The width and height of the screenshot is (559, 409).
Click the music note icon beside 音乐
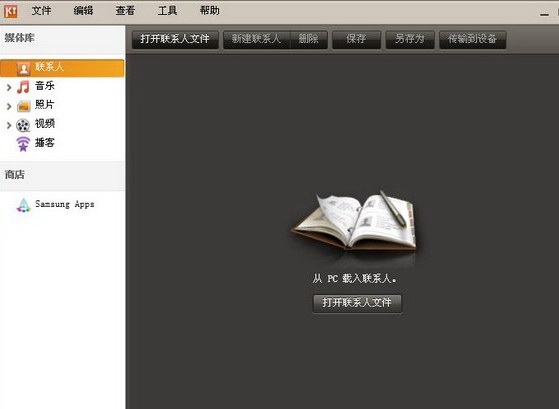(24, 87)
